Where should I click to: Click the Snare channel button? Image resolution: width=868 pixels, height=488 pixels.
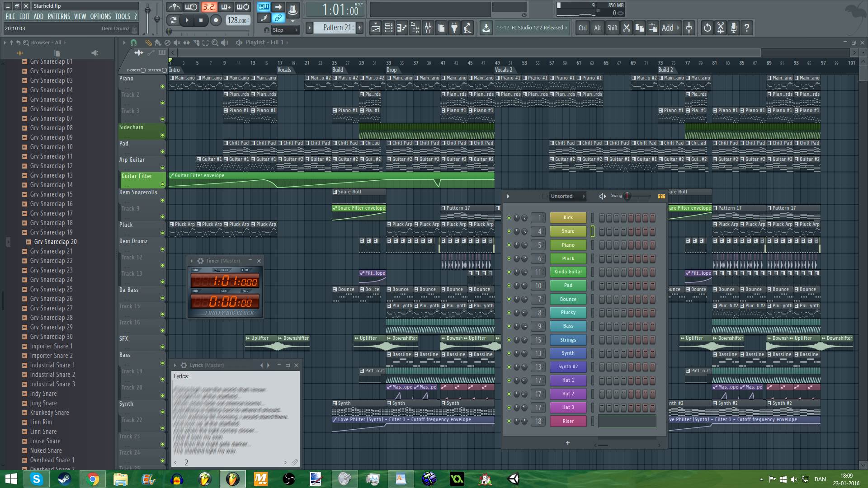click(x=568, y=231)
